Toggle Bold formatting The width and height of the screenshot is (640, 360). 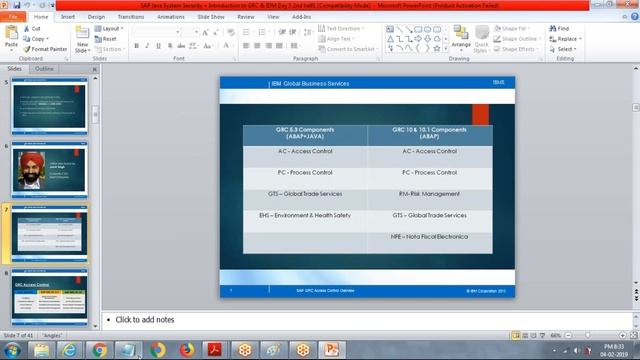(x=136, y=46)
